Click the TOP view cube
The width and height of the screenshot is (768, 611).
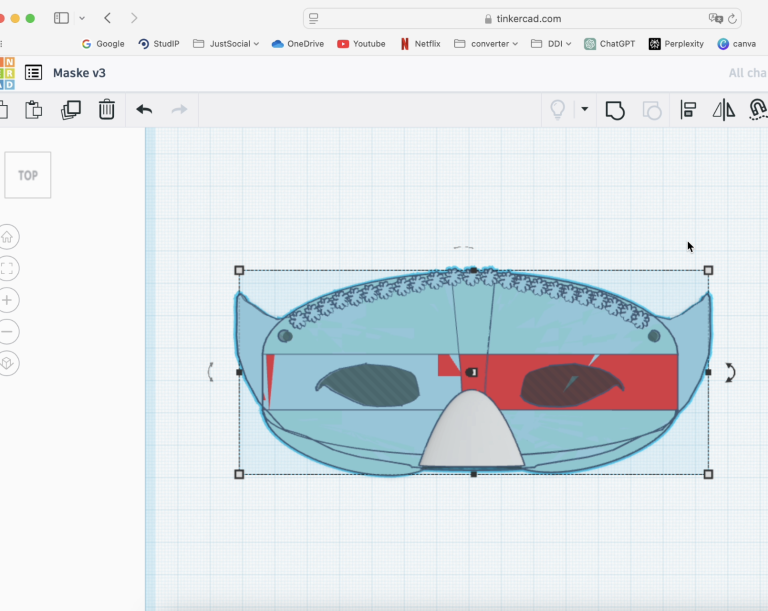pos(28,175)
